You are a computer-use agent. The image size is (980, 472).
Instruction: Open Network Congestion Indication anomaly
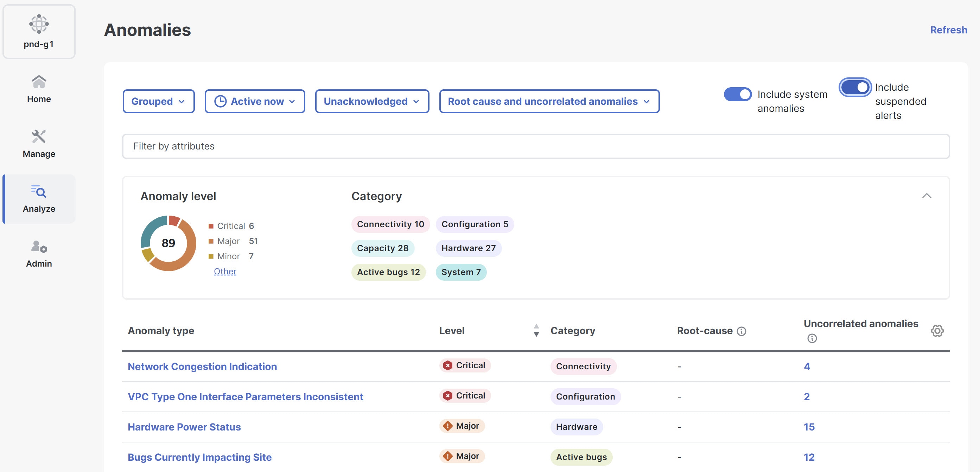[202, 366]
